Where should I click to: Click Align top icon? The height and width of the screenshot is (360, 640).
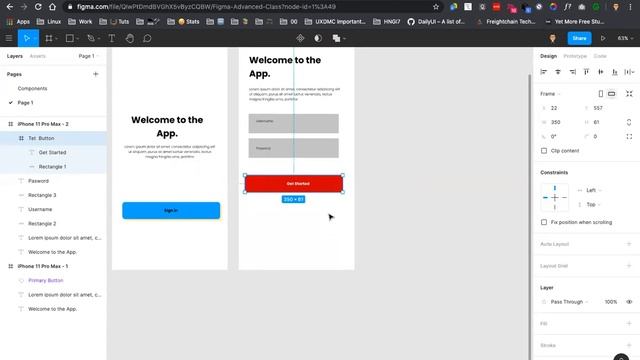click(x=586, y=72)
